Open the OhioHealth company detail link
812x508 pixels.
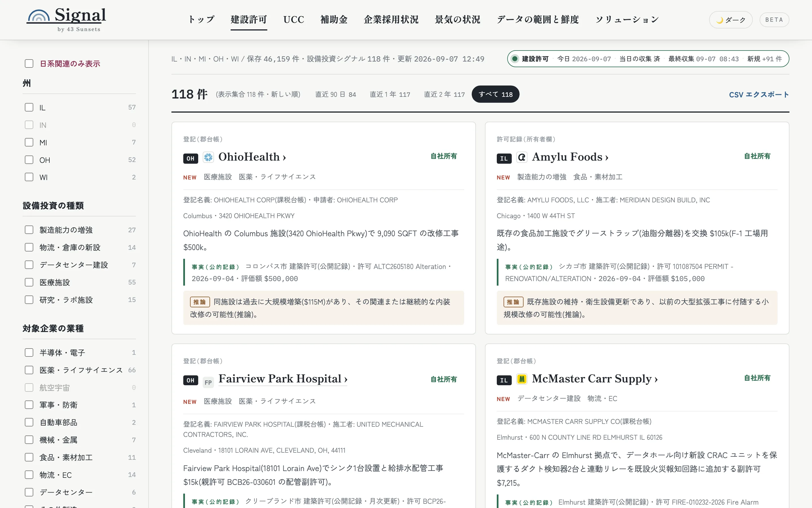252,157
